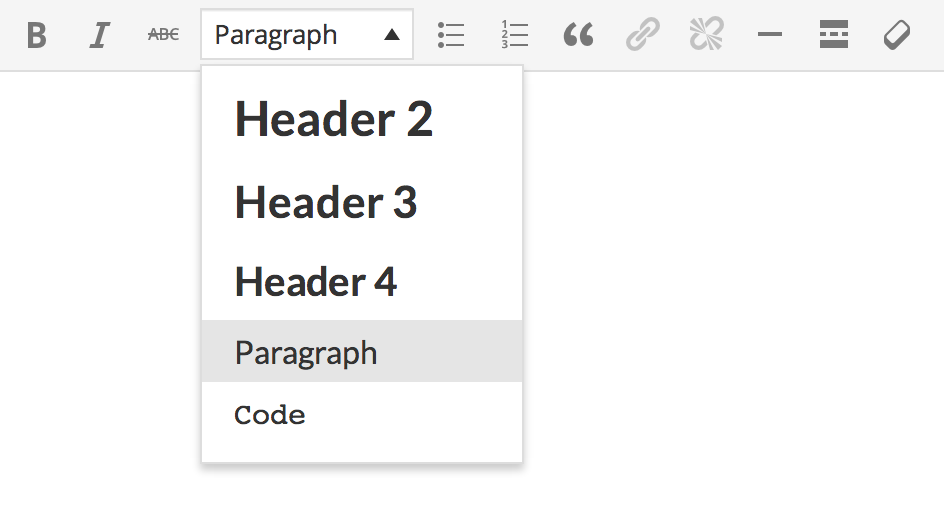Choose the Code format option
The width and height of the screenshot is (944, 514).
coord(270,415)
